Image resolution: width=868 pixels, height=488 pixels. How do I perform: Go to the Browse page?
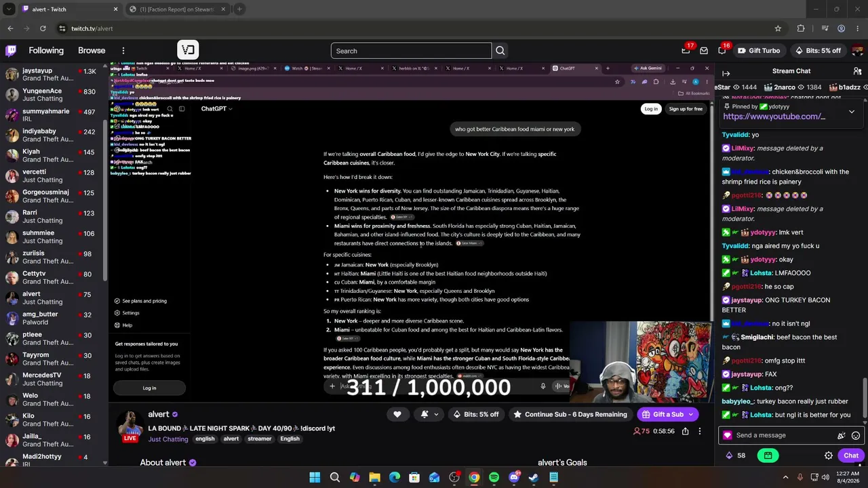point(92,51)
